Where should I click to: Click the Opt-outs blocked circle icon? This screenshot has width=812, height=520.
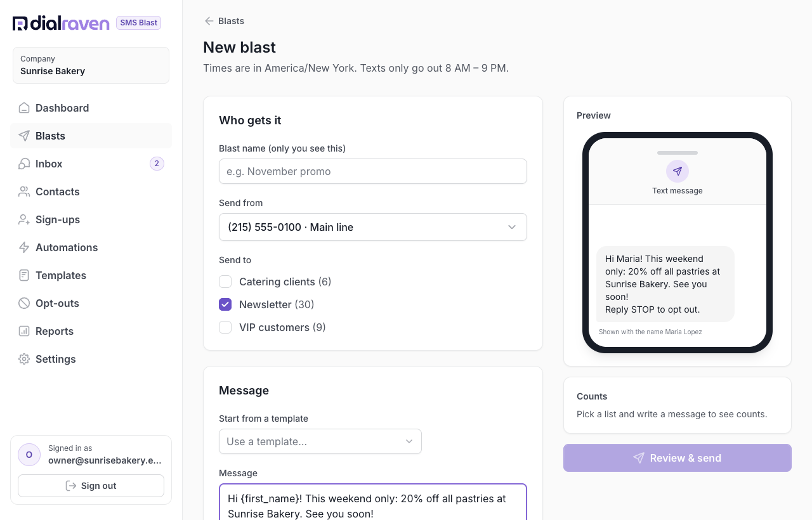24,303
